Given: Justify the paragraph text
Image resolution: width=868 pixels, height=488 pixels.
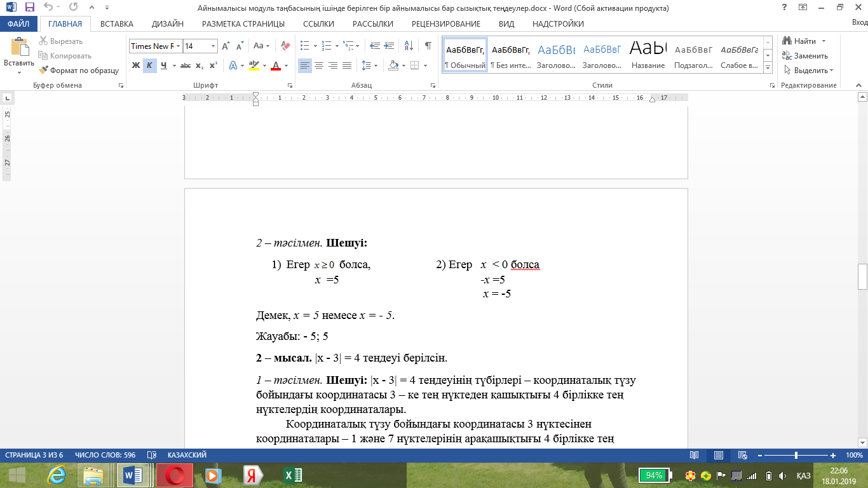Looking at the screenshot, I should click(347, 65).
